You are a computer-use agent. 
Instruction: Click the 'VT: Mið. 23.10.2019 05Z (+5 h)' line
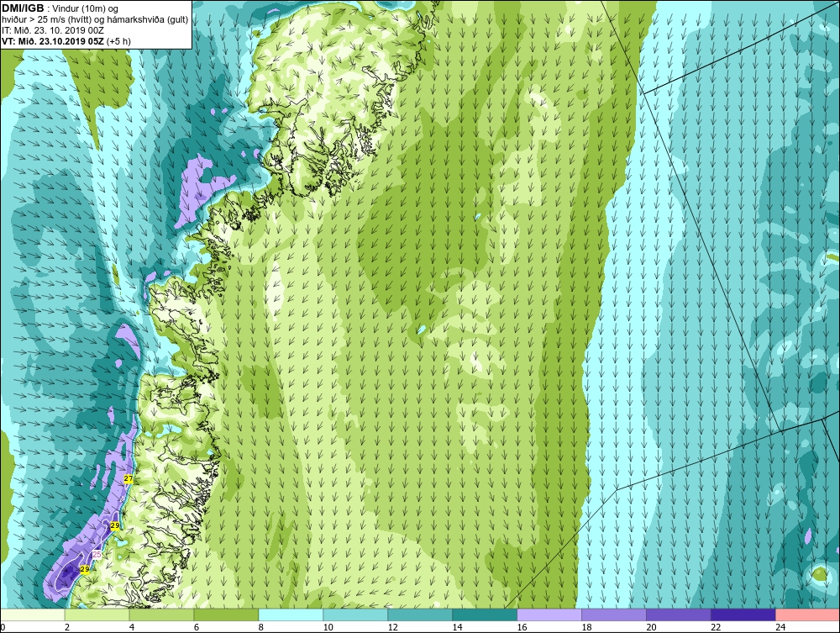point(66,41)
